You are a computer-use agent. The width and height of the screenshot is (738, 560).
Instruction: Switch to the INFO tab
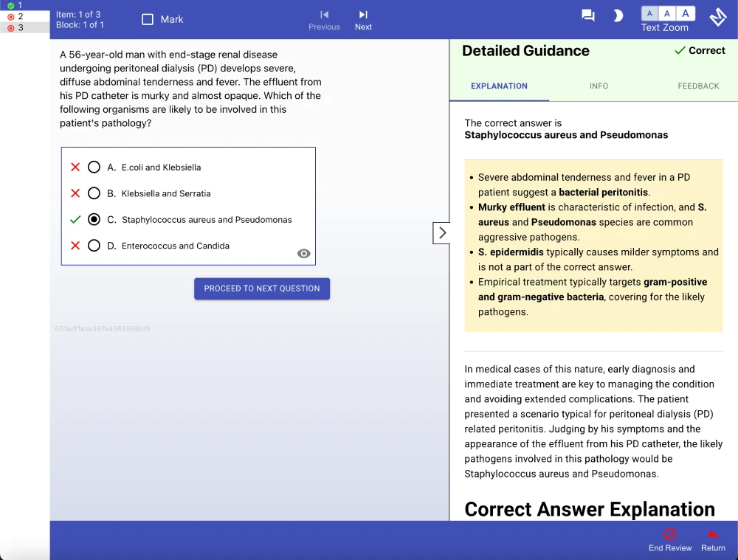(599, 86)
